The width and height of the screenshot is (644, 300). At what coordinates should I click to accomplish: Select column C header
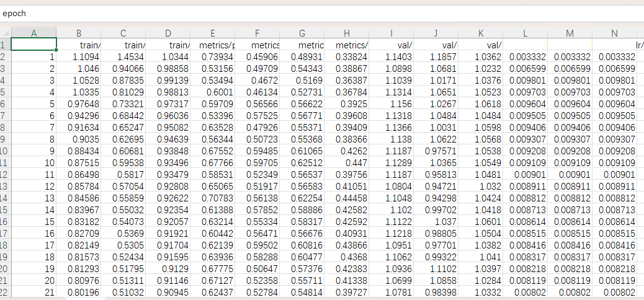[123, 33]
